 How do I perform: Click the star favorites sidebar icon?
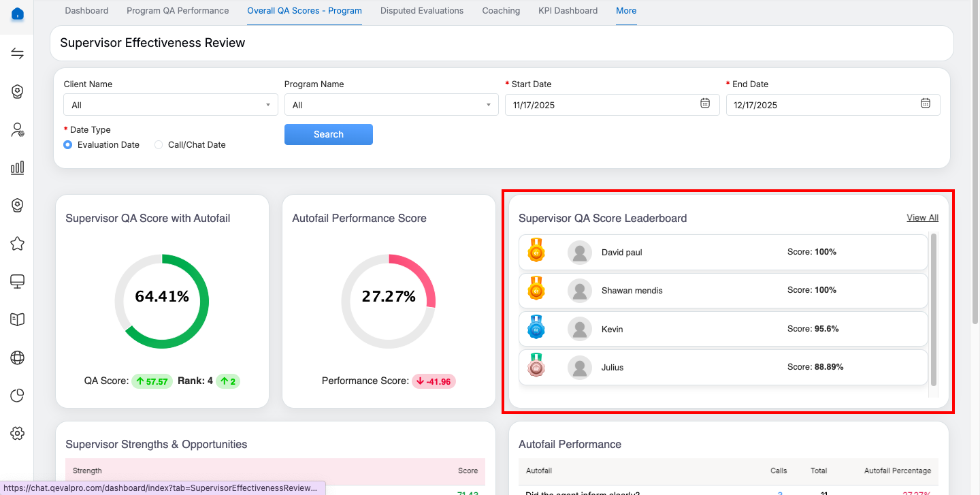18,244
